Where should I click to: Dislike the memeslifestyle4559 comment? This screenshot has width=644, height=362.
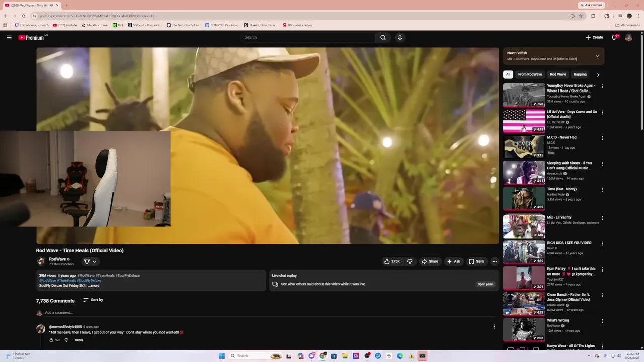tap(66, 340)
